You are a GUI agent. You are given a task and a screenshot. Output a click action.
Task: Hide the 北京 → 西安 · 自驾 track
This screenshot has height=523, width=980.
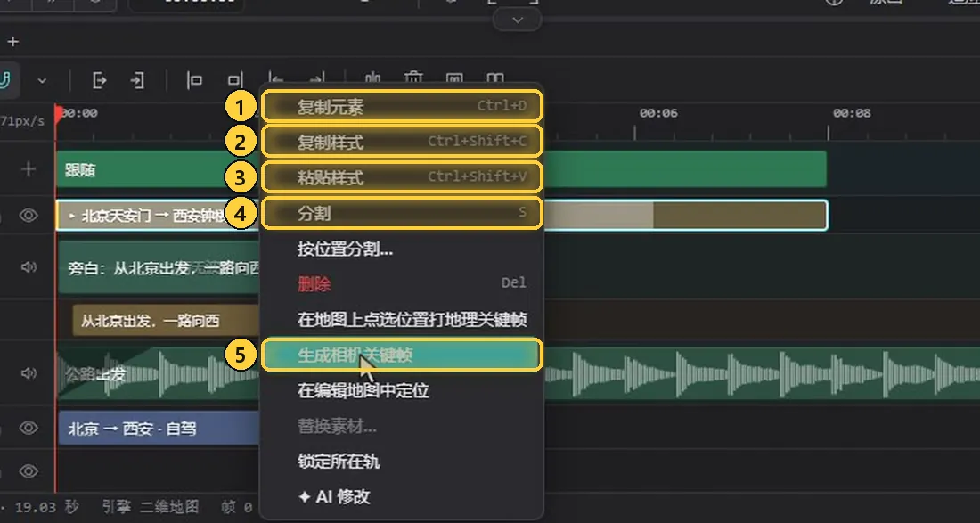click(29, 428)
